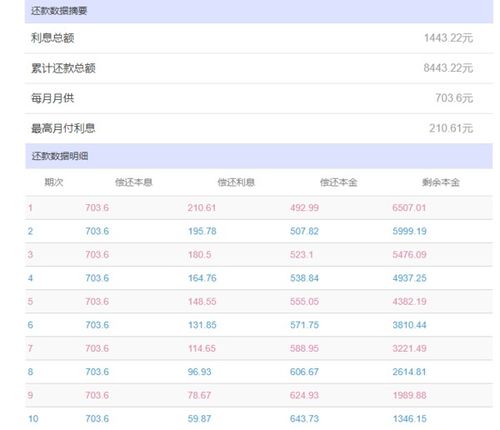Click period number 7 in the table
This screenshot has height=430, width=500.
(30, 348)
